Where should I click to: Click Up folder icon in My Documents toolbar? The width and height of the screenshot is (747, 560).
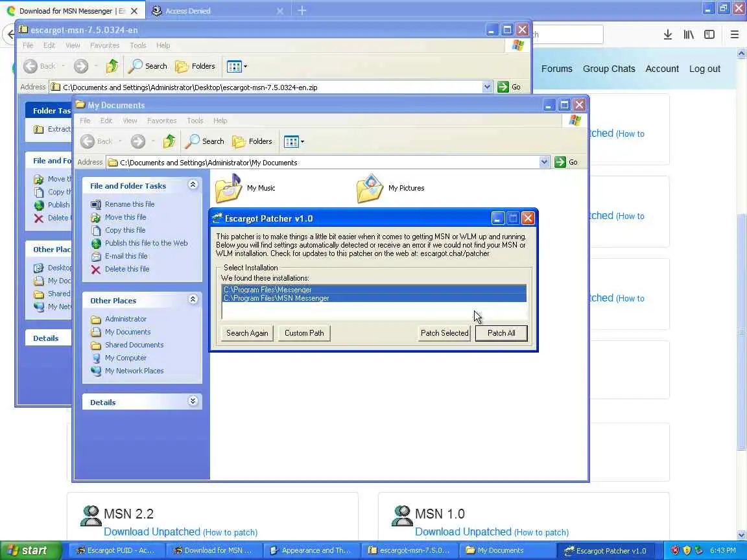tap(169, 141)
